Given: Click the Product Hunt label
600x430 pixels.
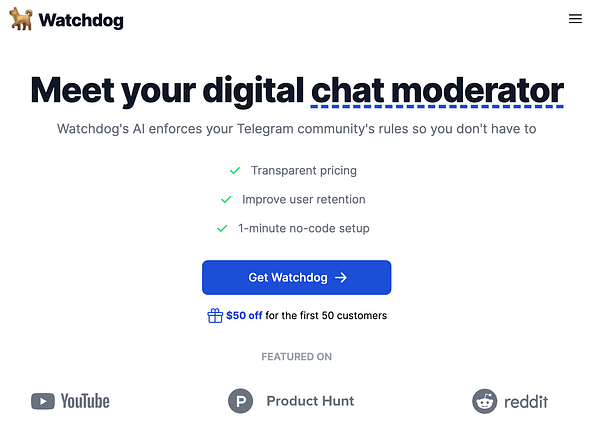Looking at the screenshot, I should [x=310, y=401].
